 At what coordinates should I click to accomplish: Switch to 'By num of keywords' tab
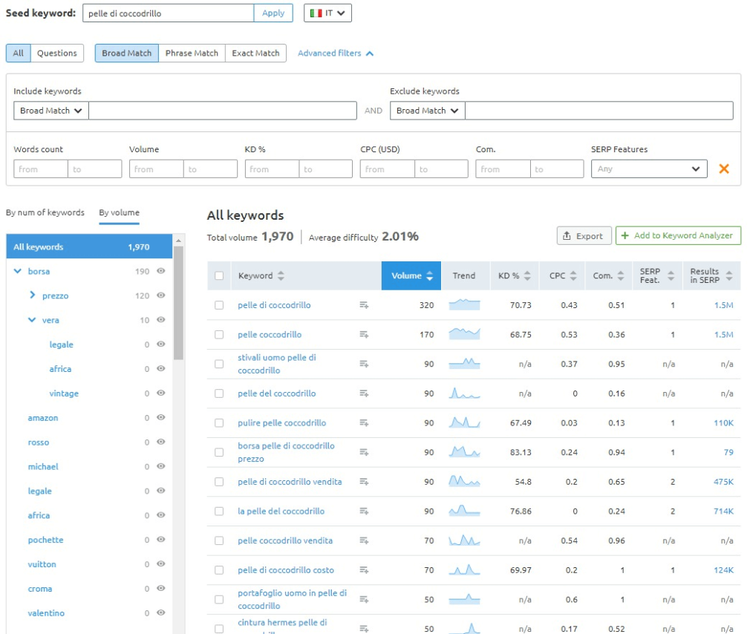click(x=45, y=212)
